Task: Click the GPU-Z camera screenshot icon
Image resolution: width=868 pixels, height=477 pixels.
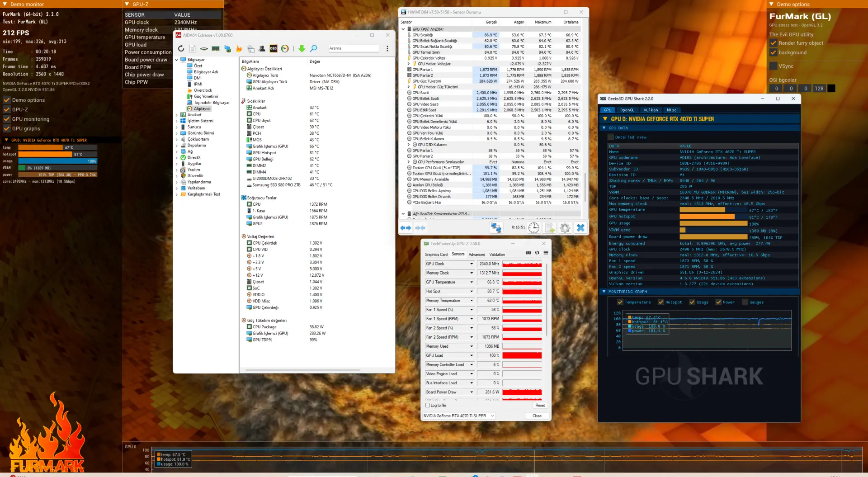Action: pyautogui.click(x=528, y=253)
